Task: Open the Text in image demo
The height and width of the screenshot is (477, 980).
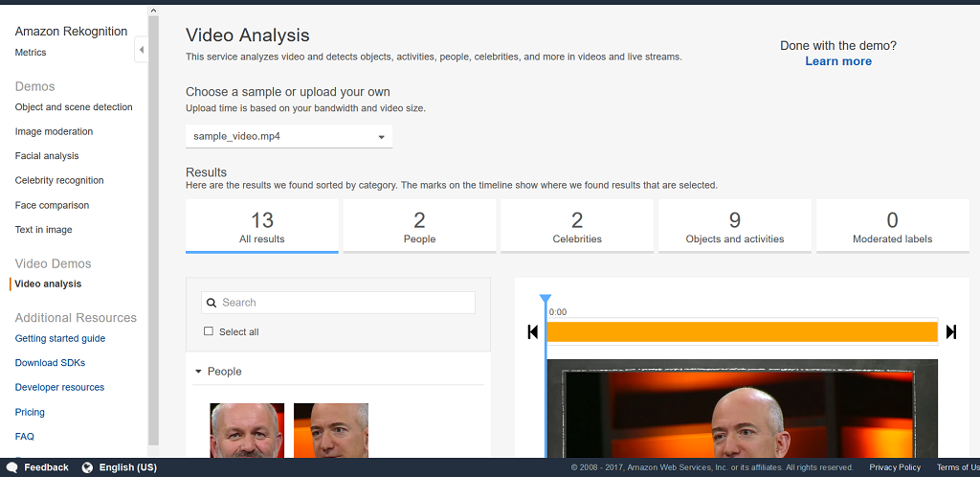Action: [44, 230]
